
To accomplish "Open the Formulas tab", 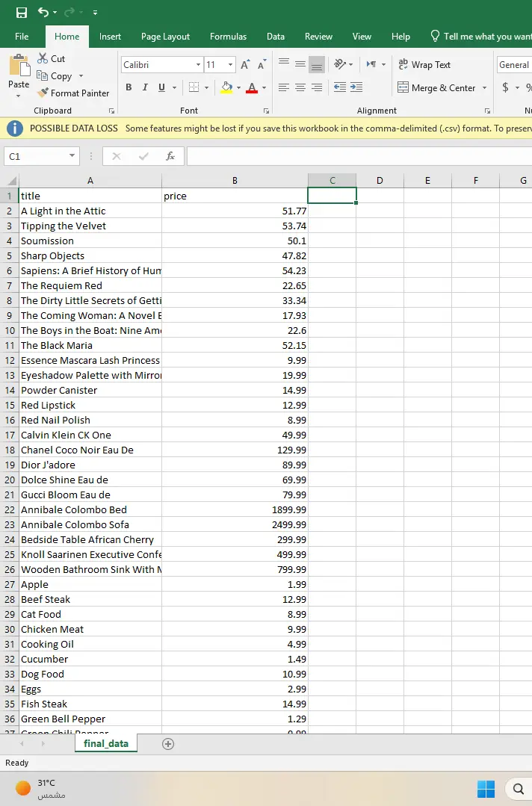I will click(228, 37).
